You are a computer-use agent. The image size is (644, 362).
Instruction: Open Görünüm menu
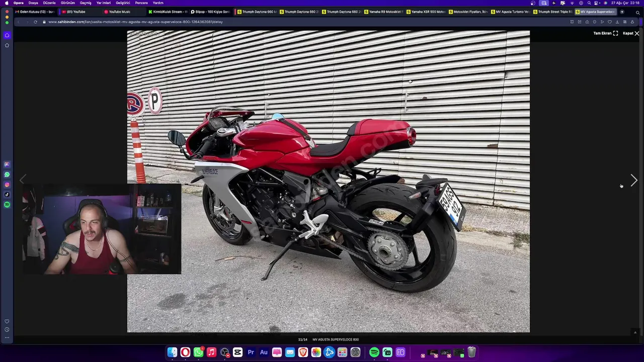click(x=68, y=3)
